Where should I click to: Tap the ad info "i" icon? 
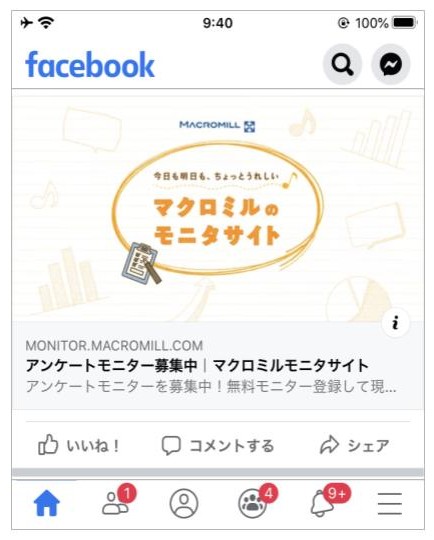point(395,323)
